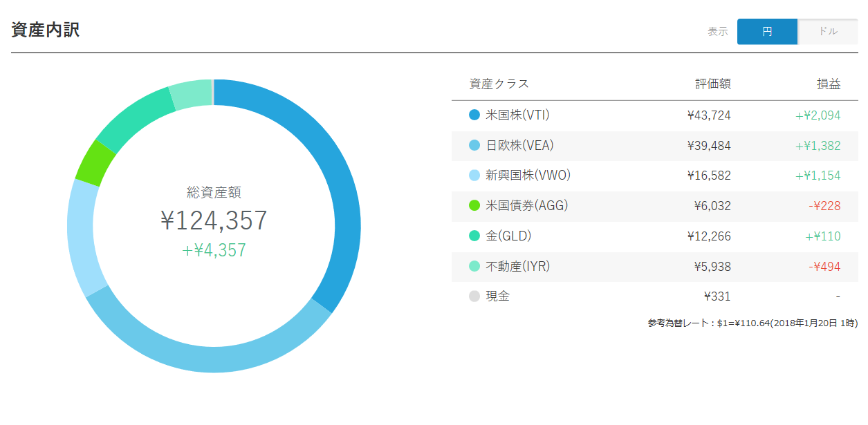Click the 米国株(VTI) row label
The width and height of the screenshot is (868, 425).
(x=518, y=115)
